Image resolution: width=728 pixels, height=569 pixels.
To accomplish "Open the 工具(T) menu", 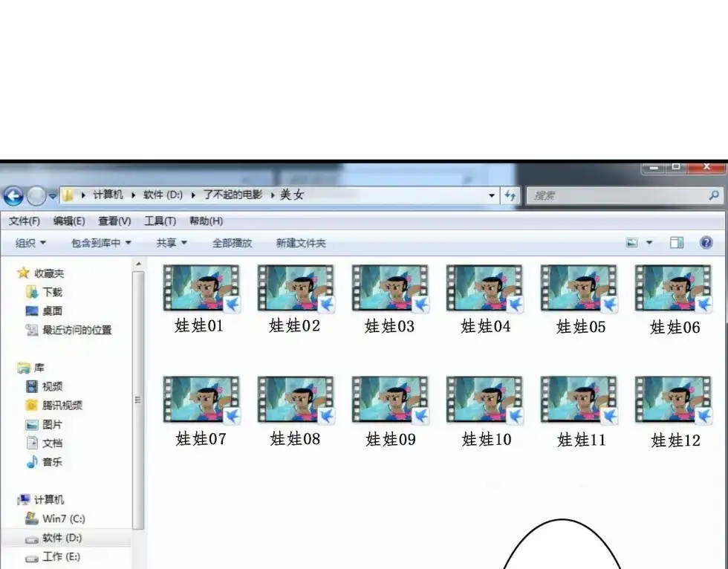I will click(160, 221).
